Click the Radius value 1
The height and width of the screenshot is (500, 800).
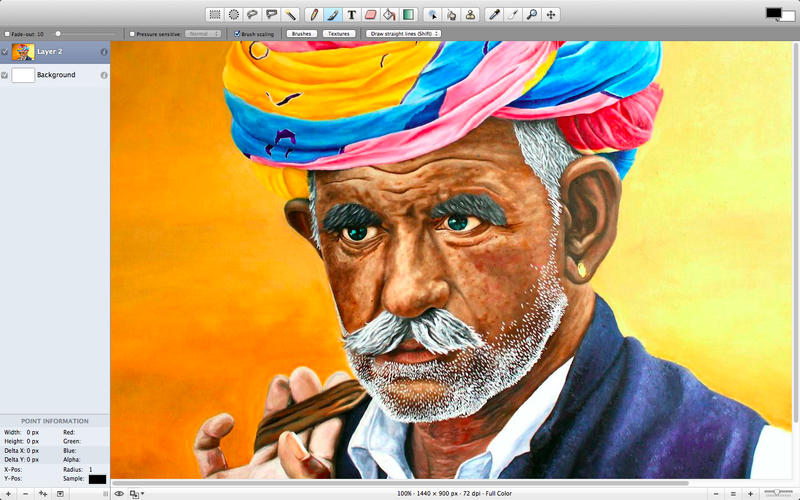pos(91,469)
